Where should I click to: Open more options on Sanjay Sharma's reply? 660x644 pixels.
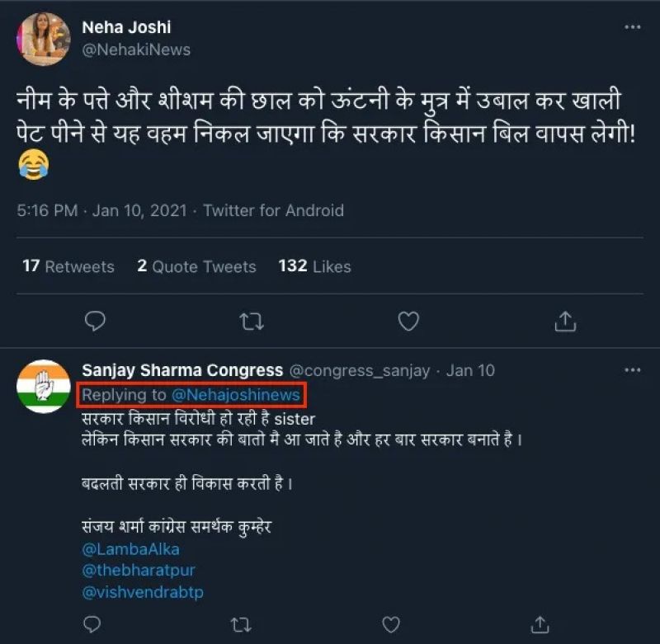click(632, 370)
